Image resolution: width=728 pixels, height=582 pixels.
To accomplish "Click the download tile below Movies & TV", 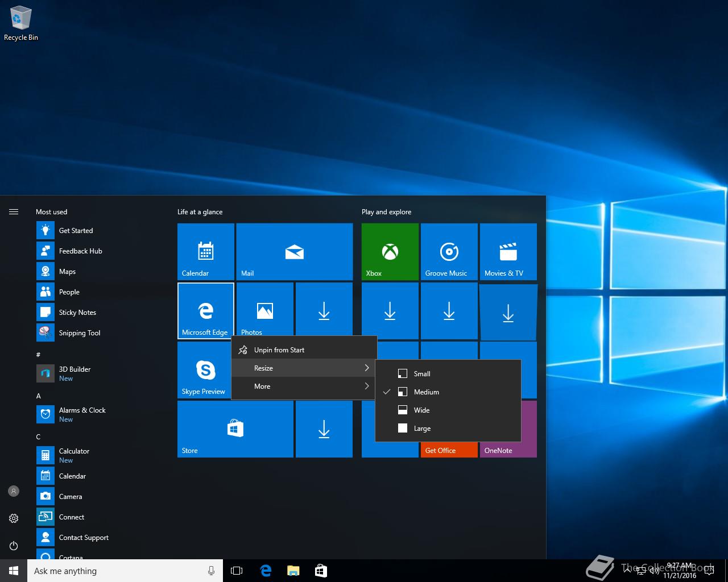I will click(x=508, y=312).
